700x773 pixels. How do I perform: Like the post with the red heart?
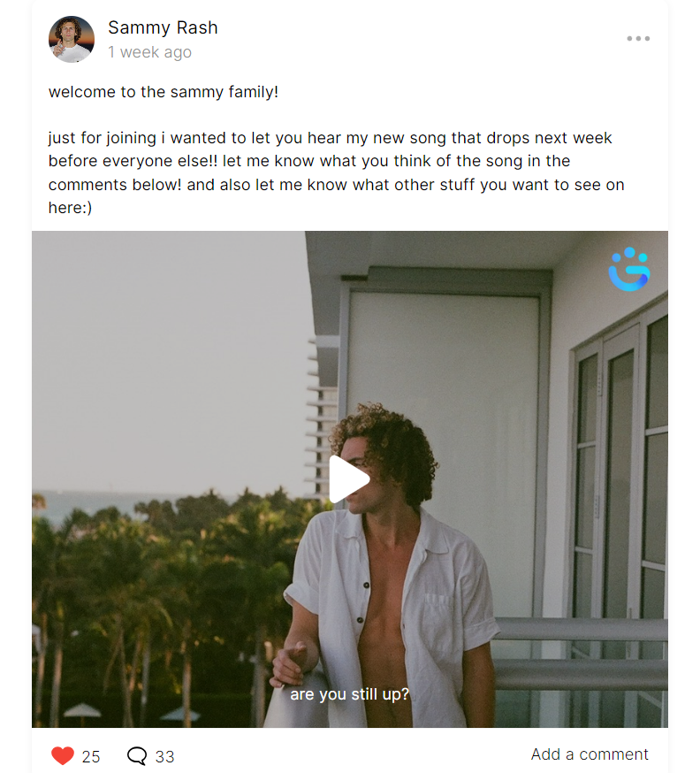[x=63, y=755]
